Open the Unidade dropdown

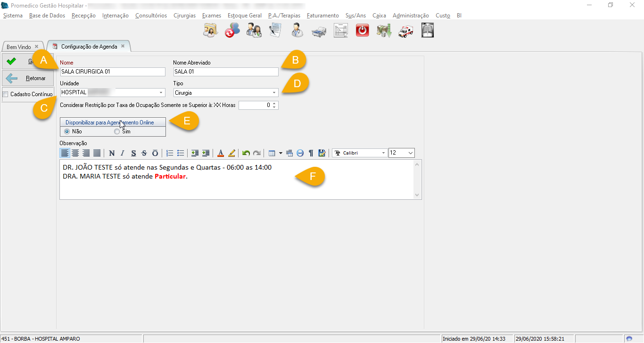pos(161,93)
